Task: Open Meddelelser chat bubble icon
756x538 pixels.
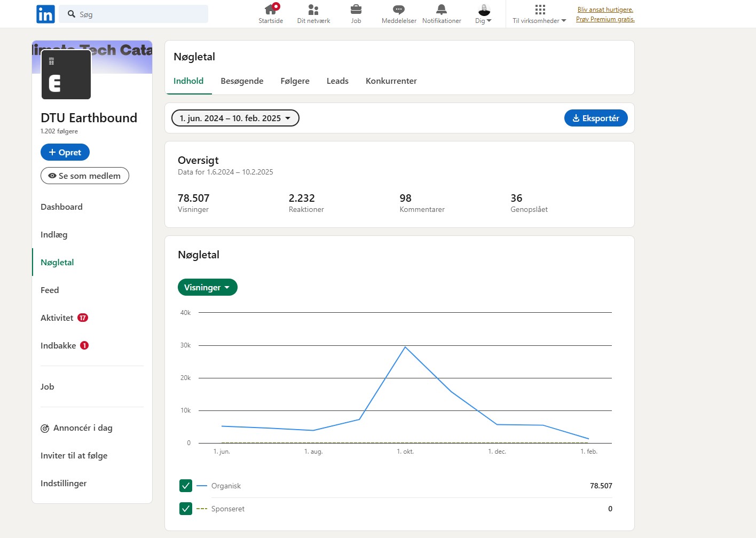Action: click(399, 10)
